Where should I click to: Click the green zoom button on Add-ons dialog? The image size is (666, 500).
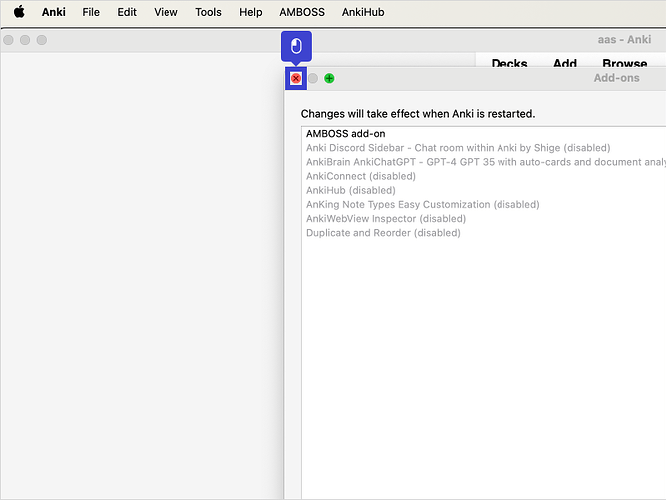click(329, 78)
